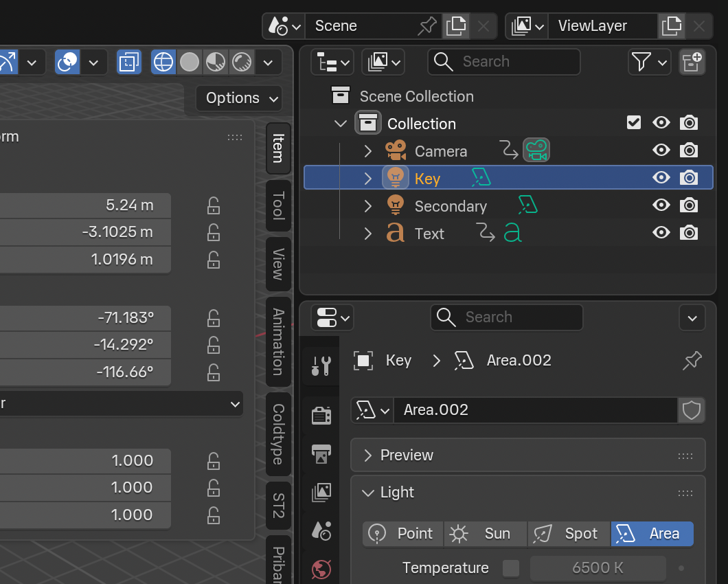Switch to the Render properties tab

point(321,415)
